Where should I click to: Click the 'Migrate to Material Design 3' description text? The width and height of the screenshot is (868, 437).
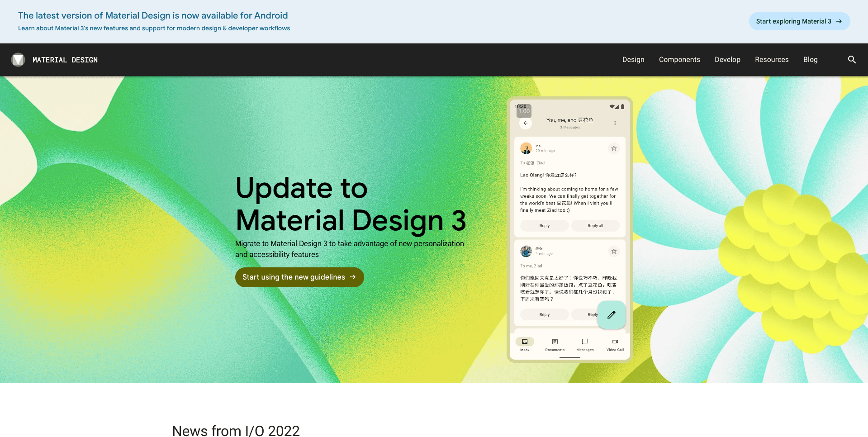[x=350, y=249]
